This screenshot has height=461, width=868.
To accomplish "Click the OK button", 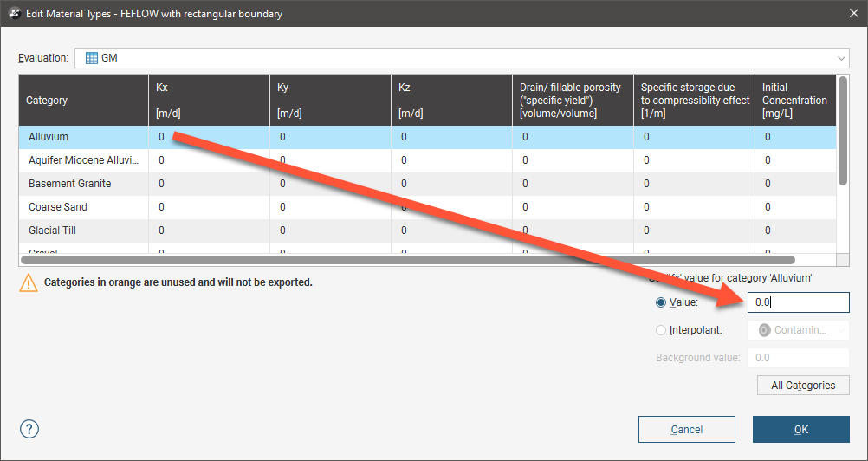I will coord(800,429).
